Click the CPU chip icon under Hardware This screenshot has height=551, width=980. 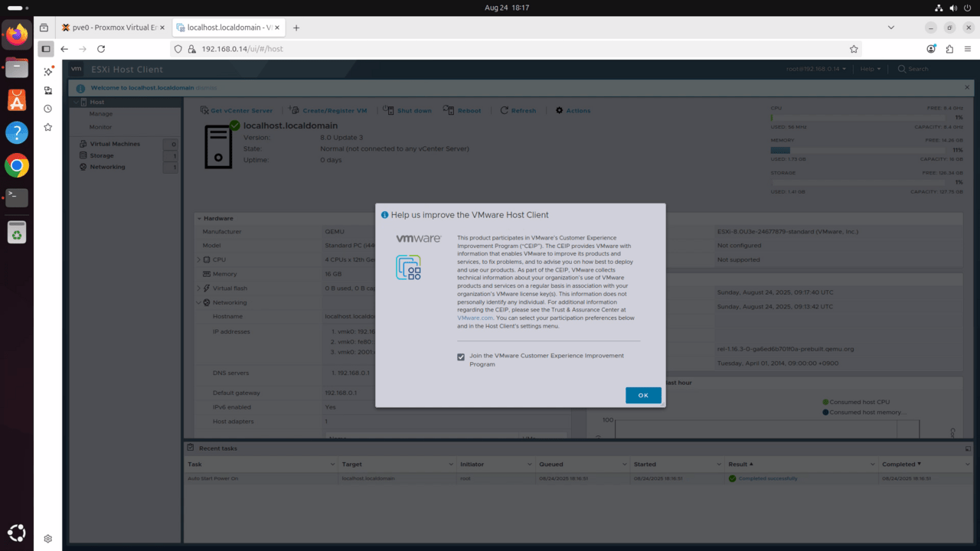click(x=207, y=259)
